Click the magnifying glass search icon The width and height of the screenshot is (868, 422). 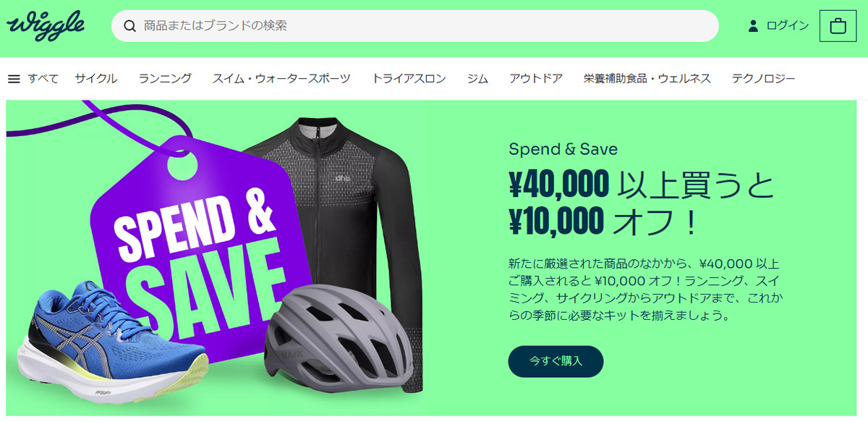(130, 26)
